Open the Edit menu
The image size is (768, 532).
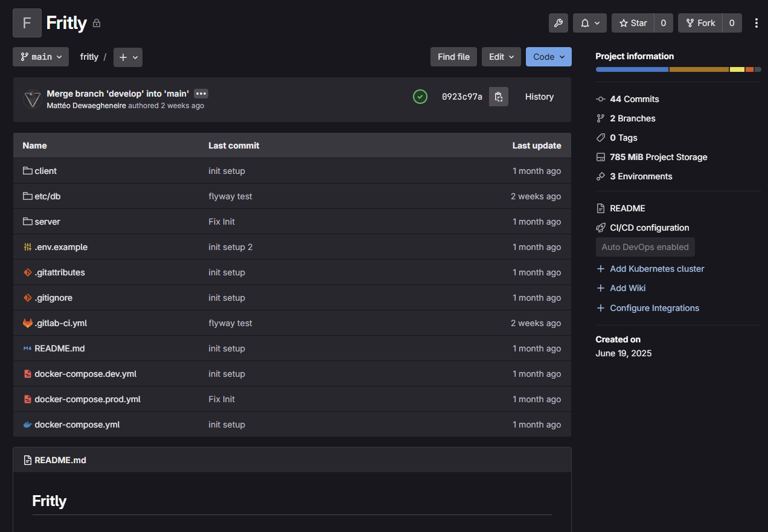tap(501, 57)
